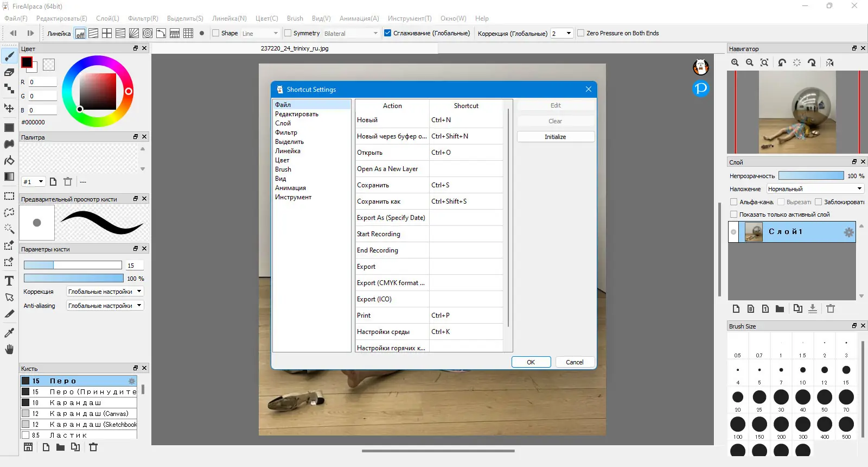Enable the radial snap ruler
868x467 pixels.
(134, 33)
